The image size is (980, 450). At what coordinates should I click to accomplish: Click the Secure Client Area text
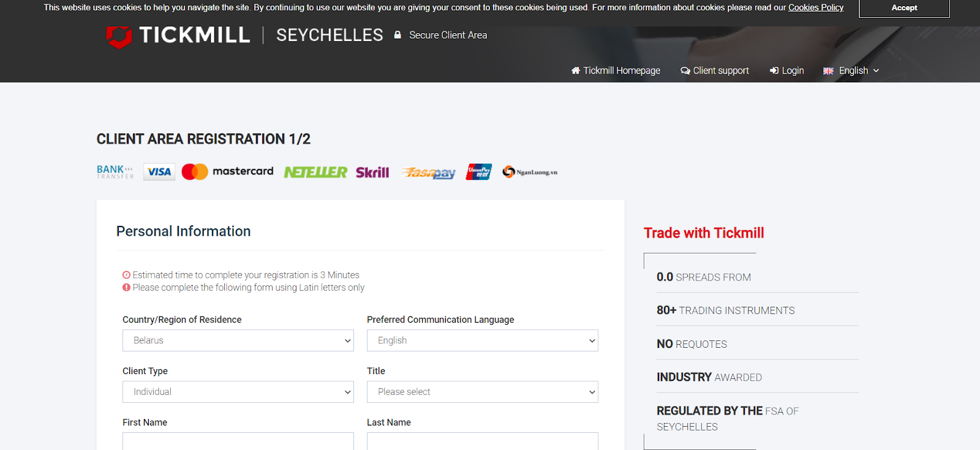(x=448, y=35)
